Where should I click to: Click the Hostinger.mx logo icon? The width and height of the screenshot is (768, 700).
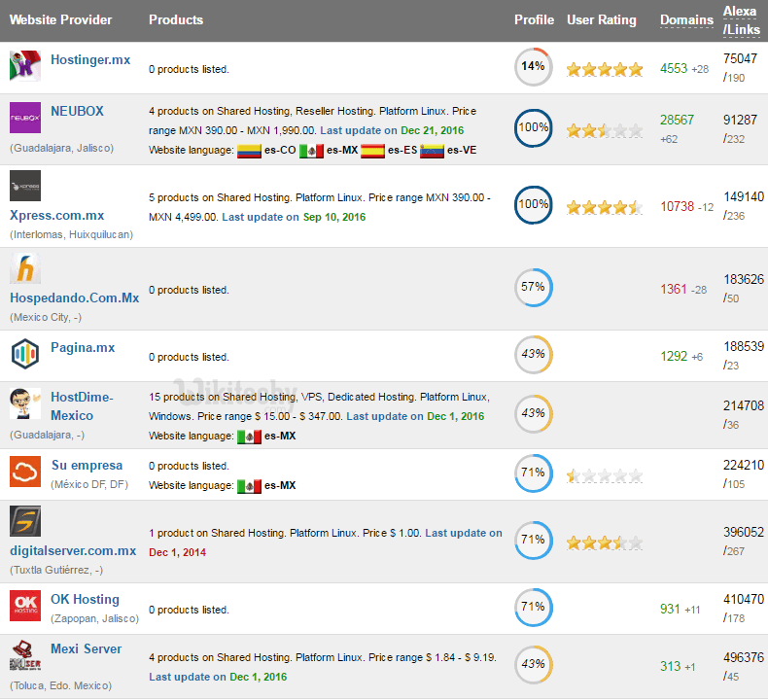tap(25, 66)
